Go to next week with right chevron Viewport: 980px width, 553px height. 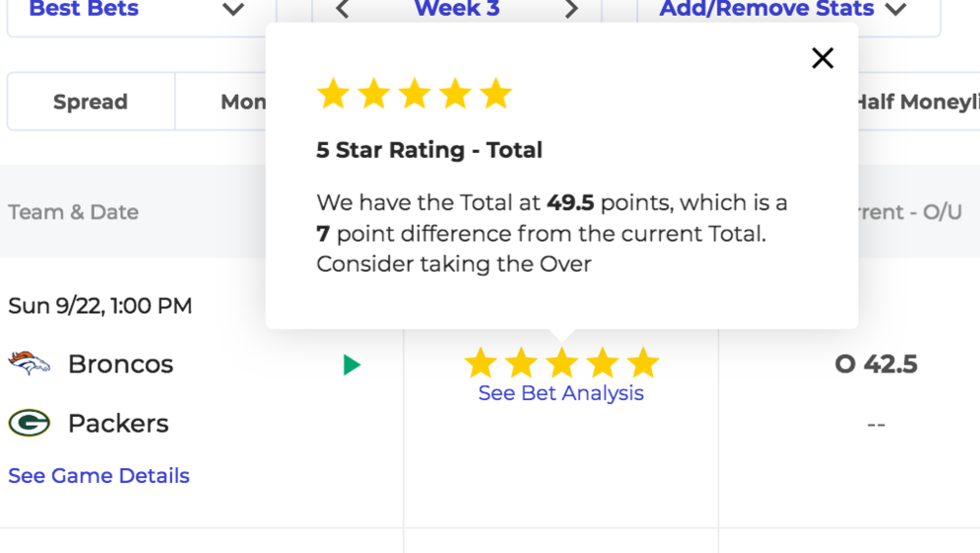[x=571, y=9]
